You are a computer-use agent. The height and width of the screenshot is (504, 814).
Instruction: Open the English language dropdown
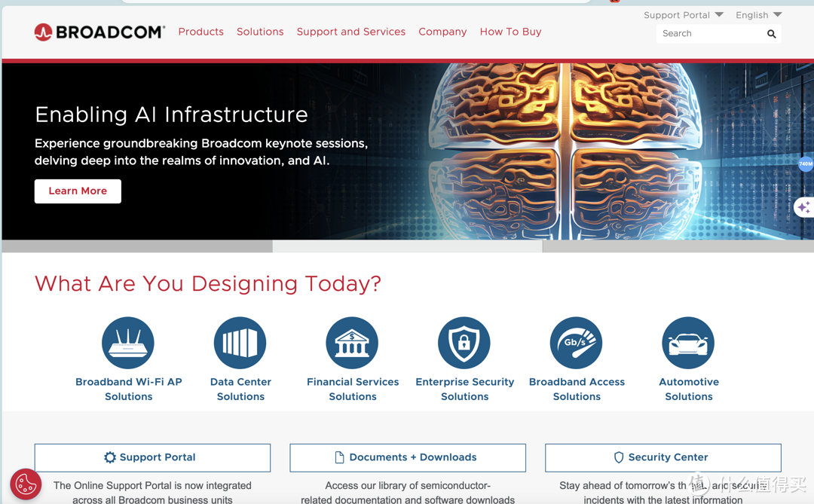[x=758, y=15]
